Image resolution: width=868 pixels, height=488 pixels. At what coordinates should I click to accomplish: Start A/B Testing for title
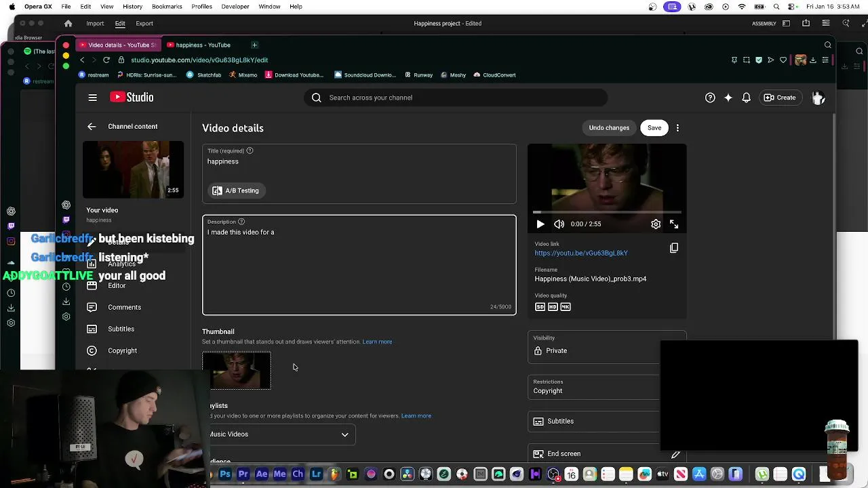point(236,191)
